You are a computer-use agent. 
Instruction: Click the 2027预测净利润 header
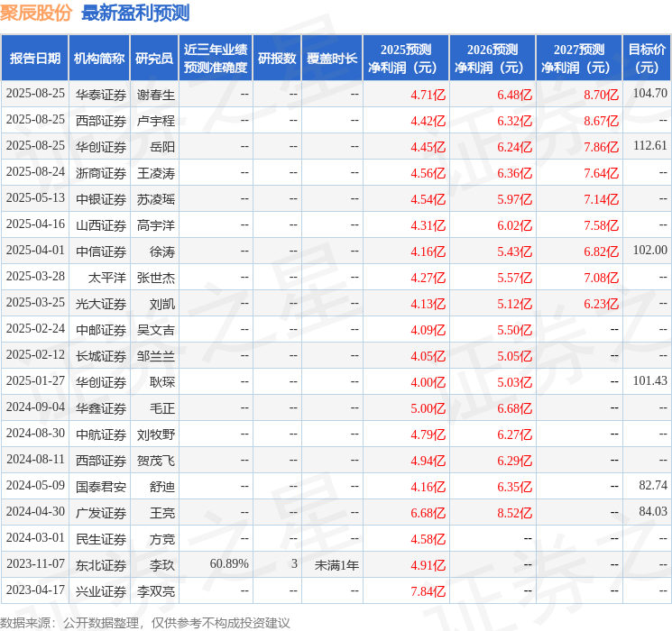[x=579, y=59]
